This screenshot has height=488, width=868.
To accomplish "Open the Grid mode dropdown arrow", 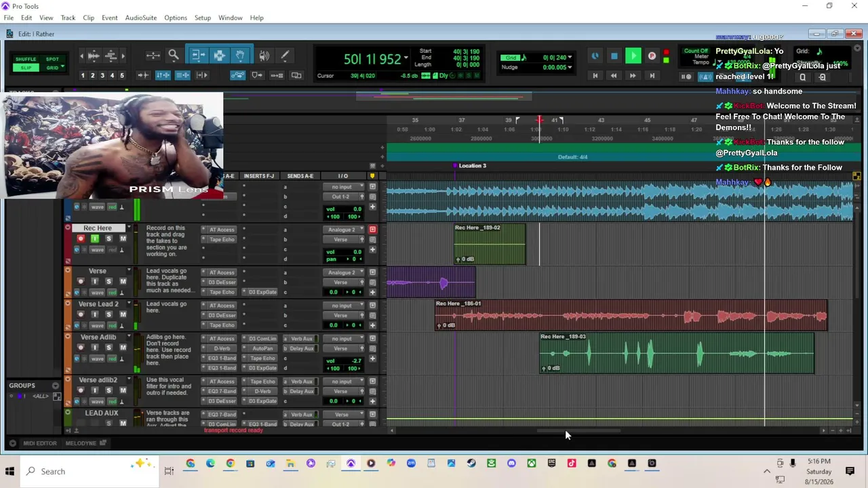I will click(x=63, y=67).
